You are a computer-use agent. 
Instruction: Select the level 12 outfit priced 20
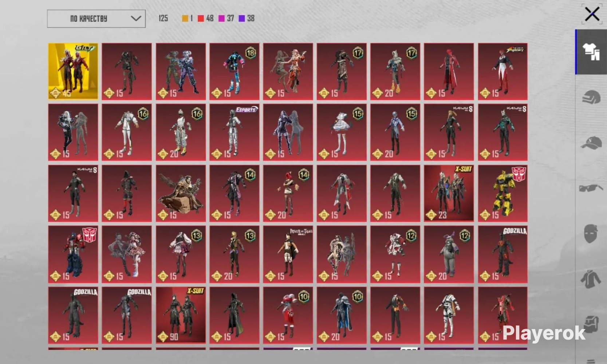pyautogui.click(x=449, y=254)
